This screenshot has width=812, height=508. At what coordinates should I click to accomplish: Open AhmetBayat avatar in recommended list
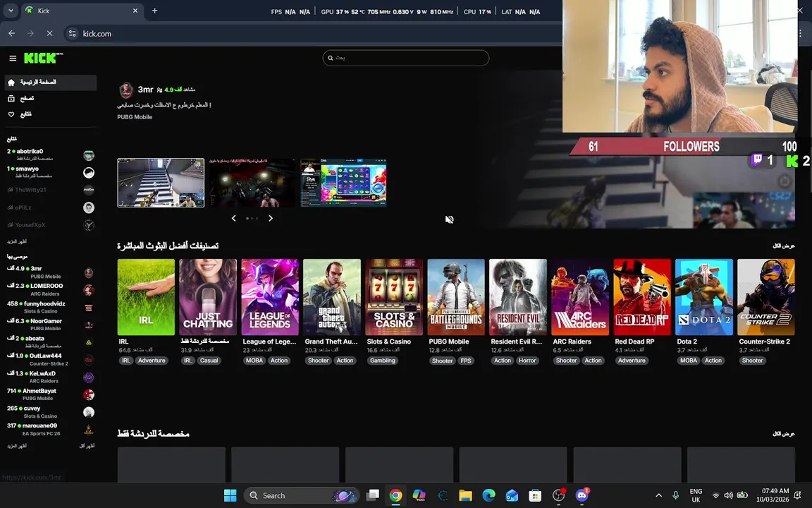(x=89, y=395)
